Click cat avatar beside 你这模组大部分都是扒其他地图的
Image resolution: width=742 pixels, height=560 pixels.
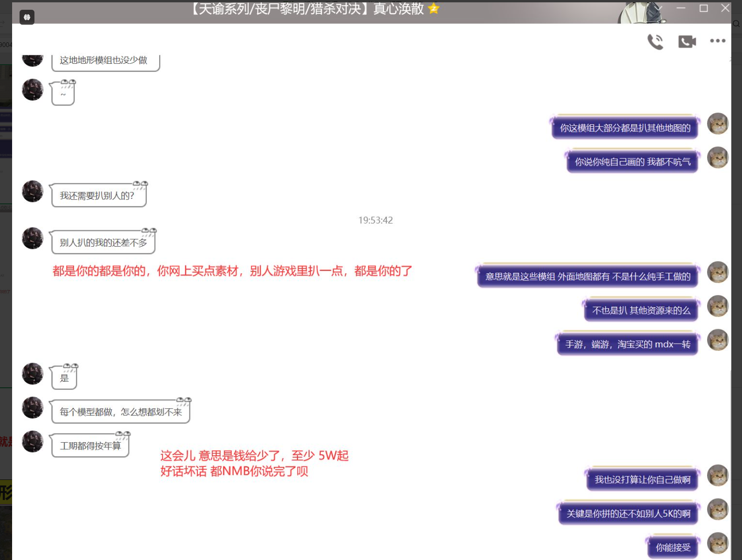coord(717,124)
